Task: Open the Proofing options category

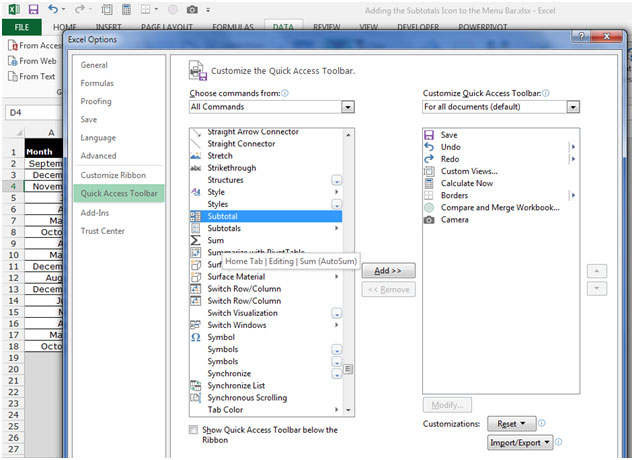Action: point(96,101)
